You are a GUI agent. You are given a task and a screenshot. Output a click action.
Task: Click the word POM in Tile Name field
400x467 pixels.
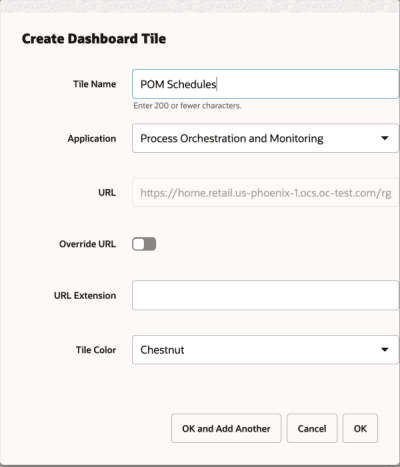pos(152,84)
